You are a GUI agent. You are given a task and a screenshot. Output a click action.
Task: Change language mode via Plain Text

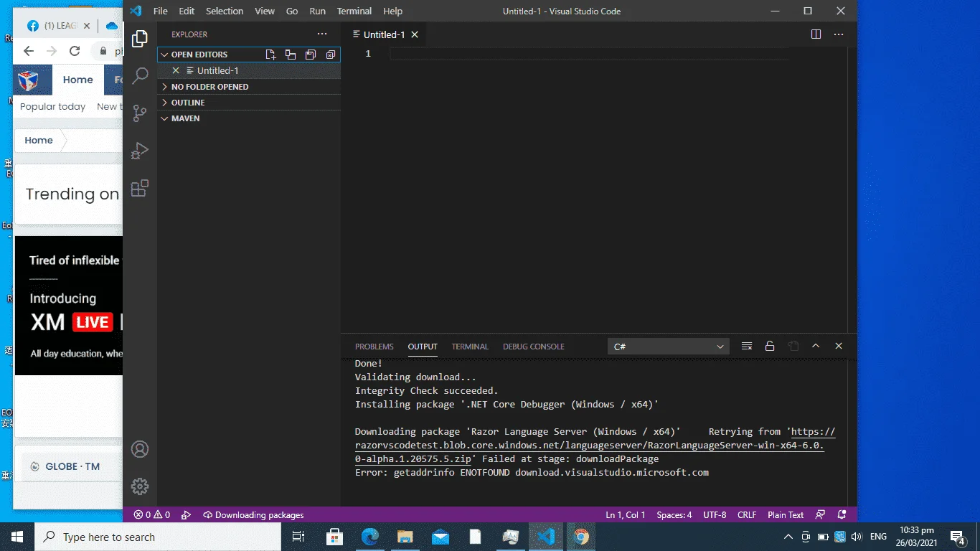click(786, 514)
